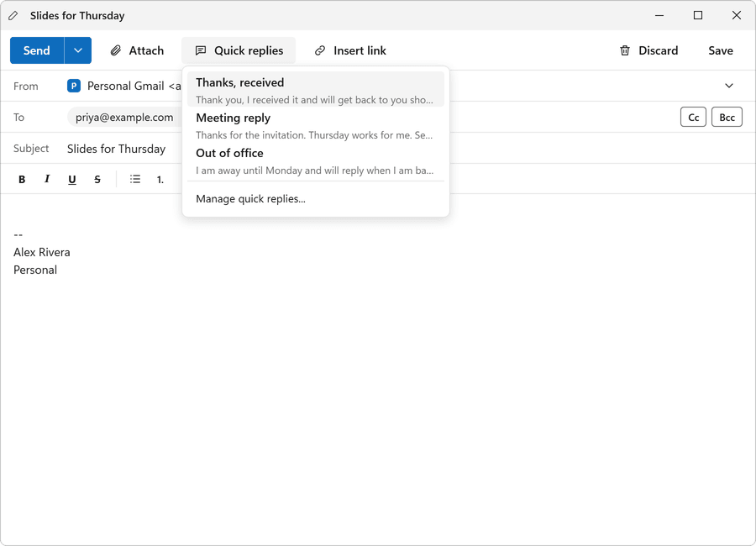
Task: Open the Send options dropdown arrow
Action: [78, 50]
